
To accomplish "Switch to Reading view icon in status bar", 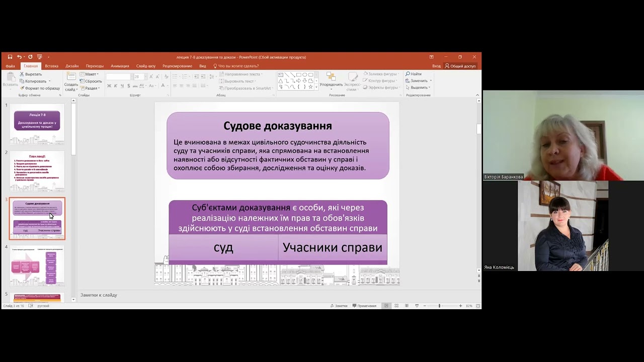I will pyautogui.click(x=407, y=306).
